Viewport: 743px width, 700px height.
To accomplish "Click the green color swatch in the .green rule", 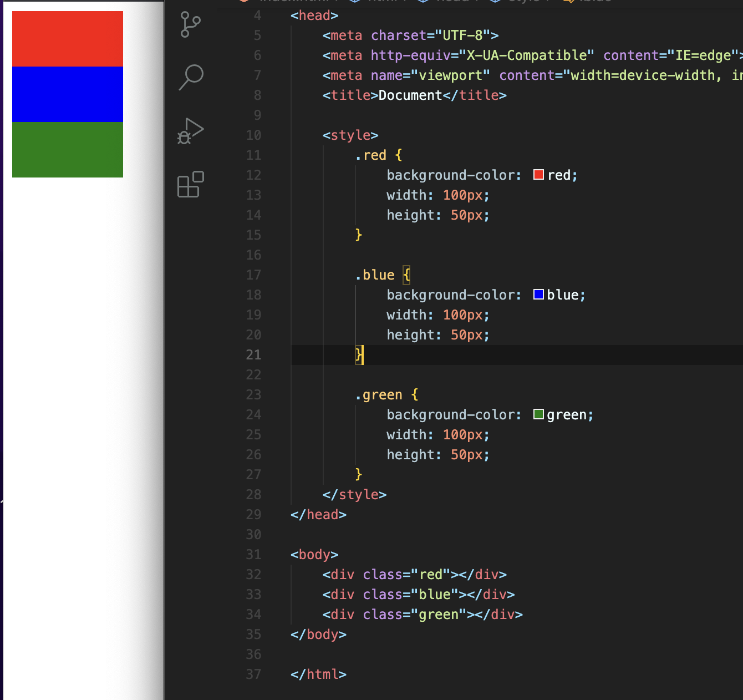I will [x=538, y=414].
